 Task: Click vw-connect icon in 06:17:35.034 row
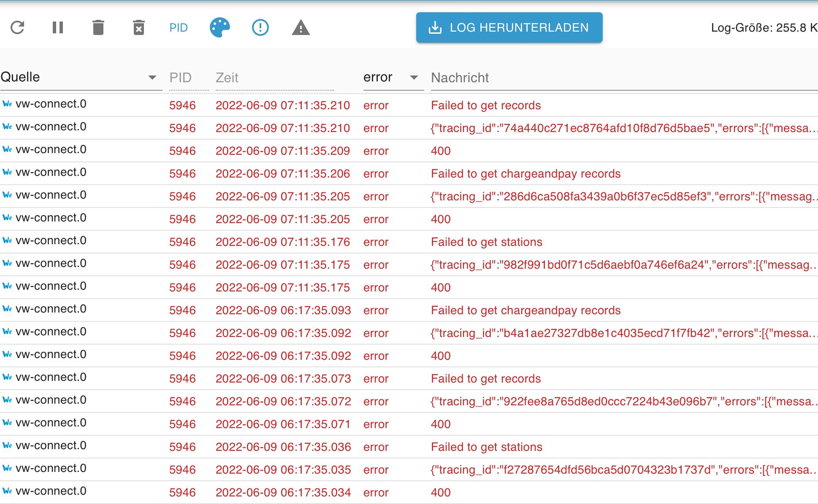point(7,491)
